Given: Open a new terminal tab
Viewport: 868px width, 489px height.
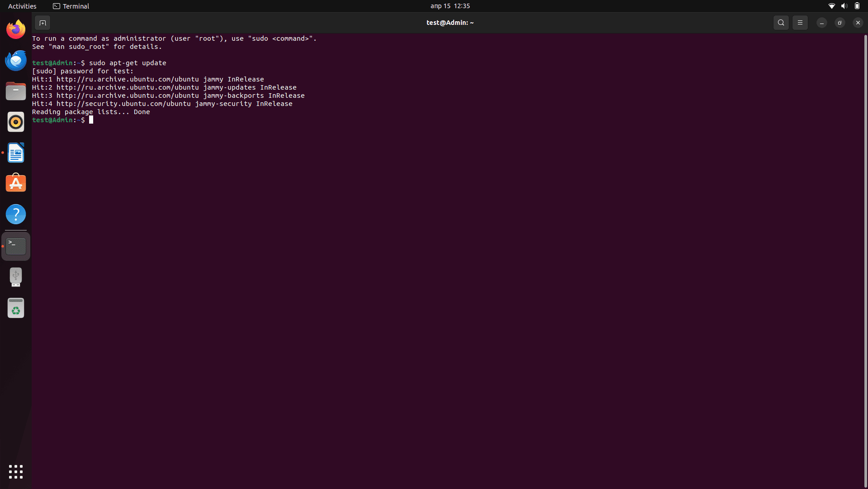Looking at the screenshot, I should 43,23.
